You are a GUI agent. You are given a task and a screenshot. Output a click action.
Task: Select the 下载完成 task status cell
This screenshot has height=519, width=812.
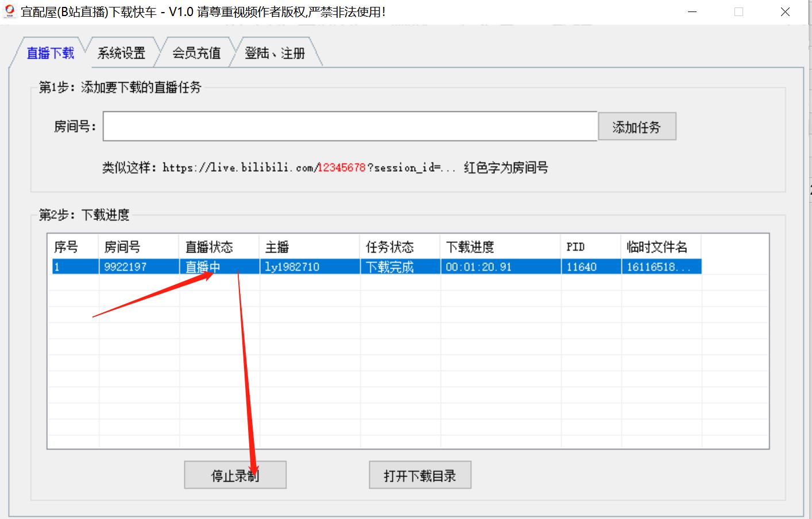click(x=400, y=266)
